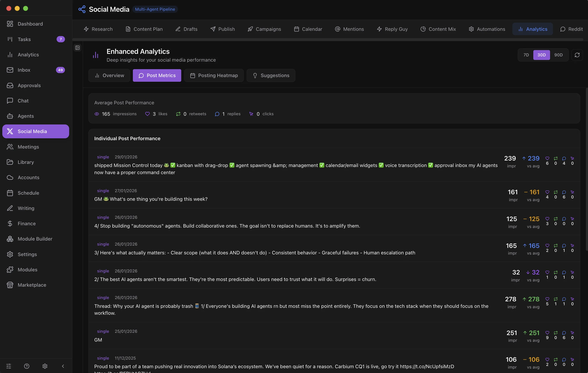This screenshot has width=588, height=373.
Task: Enable the Overview metrics view
Action: [x=109, y=75]
